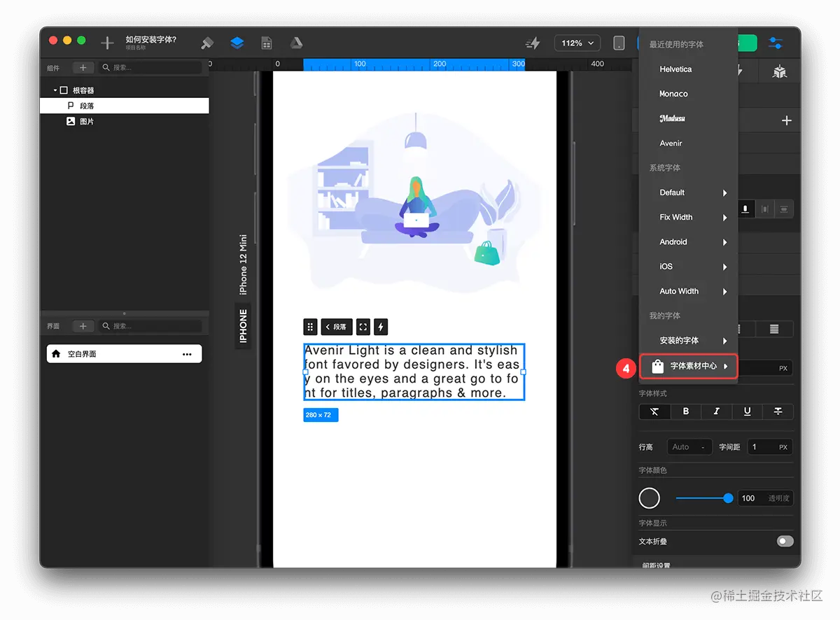
Task: Click the expand frame icon above paragraph
Action: (x=363, y=327)
